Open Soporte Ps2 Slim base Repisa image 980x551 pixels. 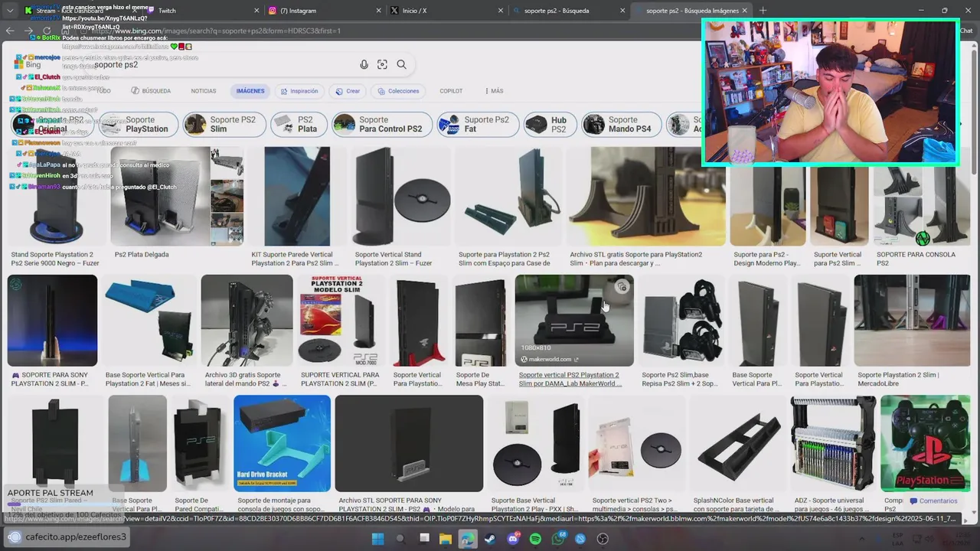click(x=681, y=321)
